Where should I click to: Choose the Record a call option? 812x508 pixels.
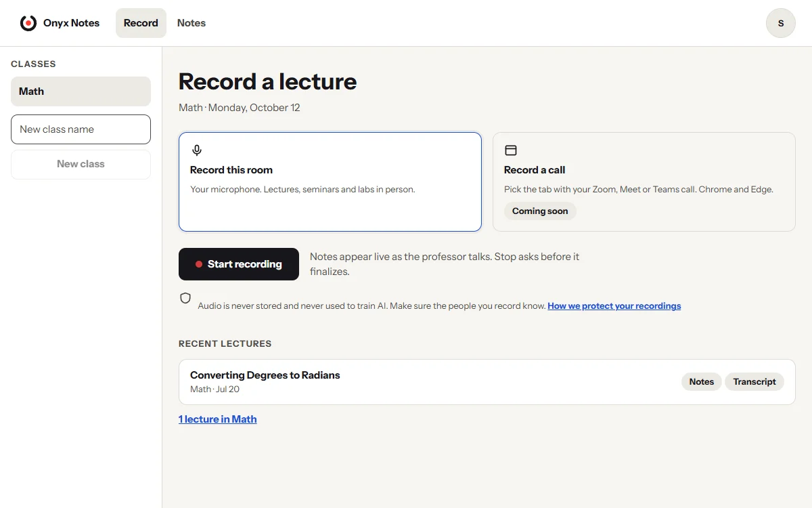tap(644, 182)
